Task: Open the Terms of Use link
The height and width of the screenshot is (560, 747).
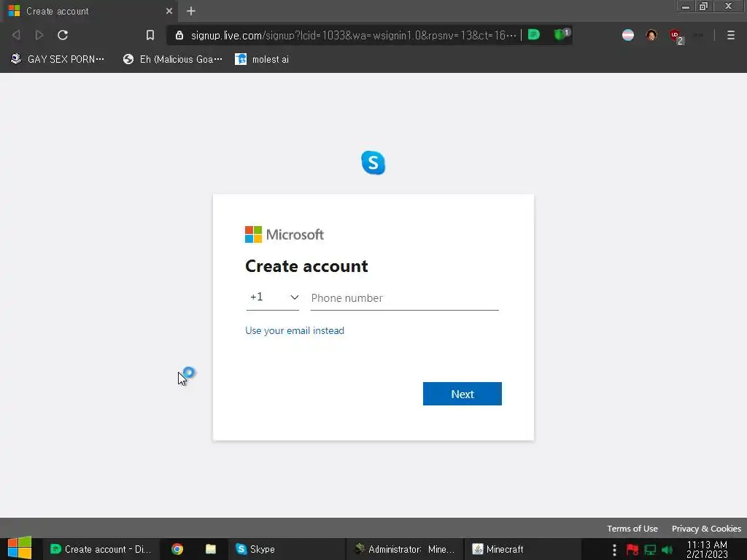Action: (632, 529)
